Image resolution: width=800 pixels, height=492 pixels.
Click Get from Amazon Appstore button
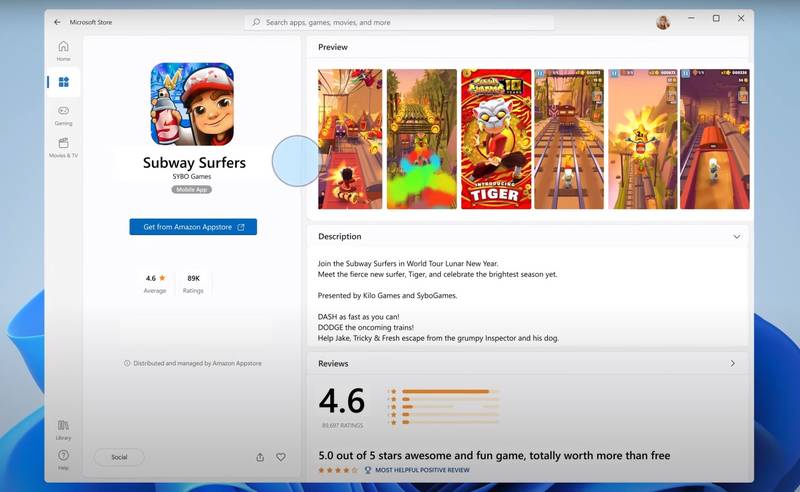[x=193, y=227]
